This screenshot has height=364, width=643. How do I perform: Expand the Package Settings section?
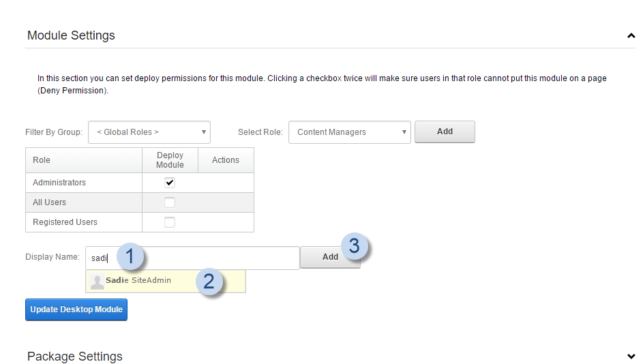(631, 356)
